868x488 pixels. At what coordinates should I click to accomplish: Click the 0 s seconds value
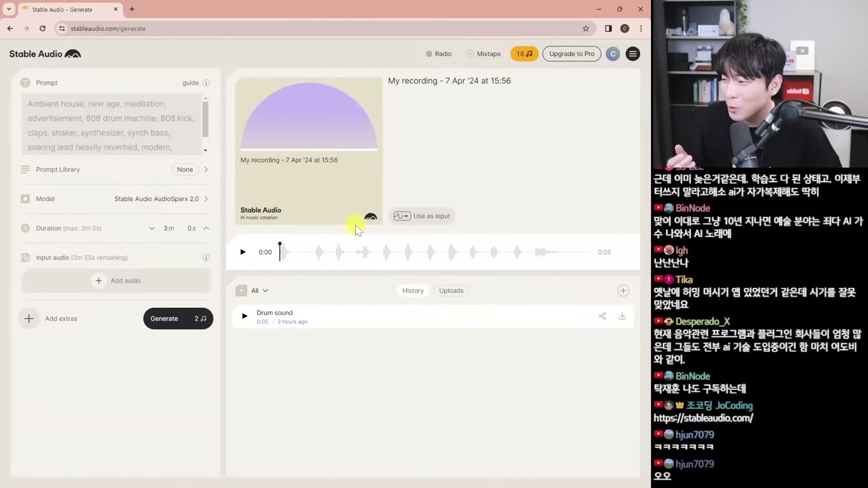click(x=191, y=229)
